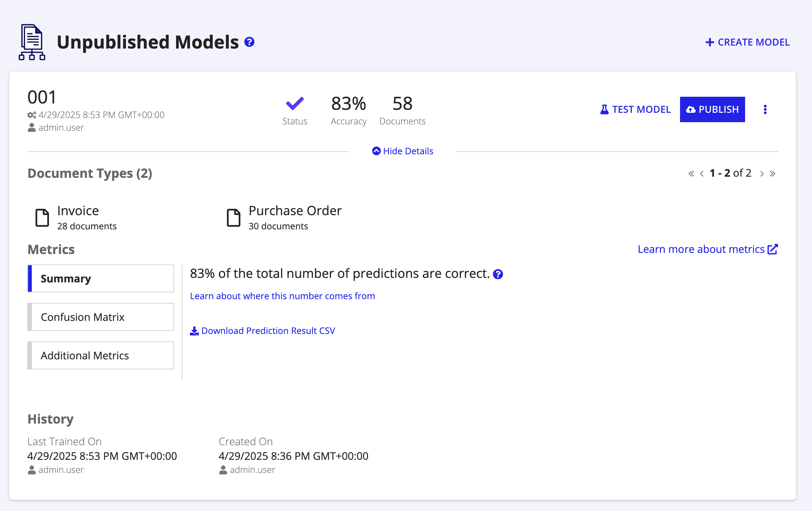This screenshot has height=511, width=812.
Task: Download Prediction Result CSV
Action: (262, 331)
